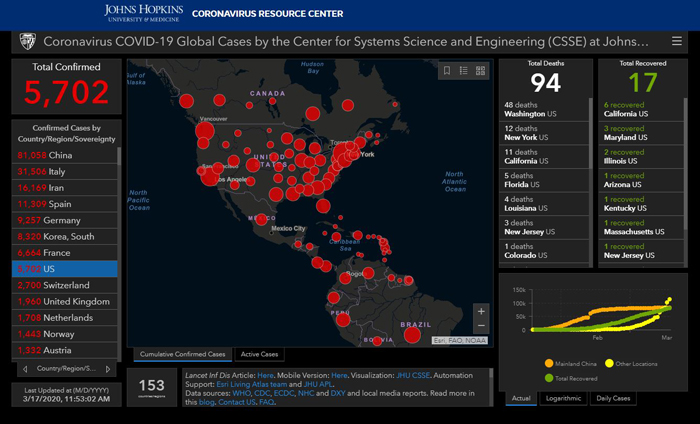Open the ECDC data source link
The image size is (700, 424).
click(x=284, y=393)
